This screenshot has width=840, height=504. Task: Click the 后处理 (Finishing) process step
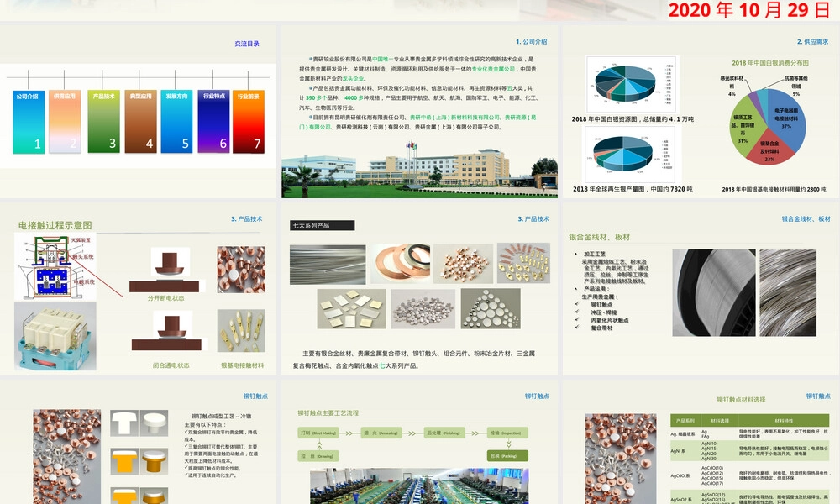(x=444, y=433)
